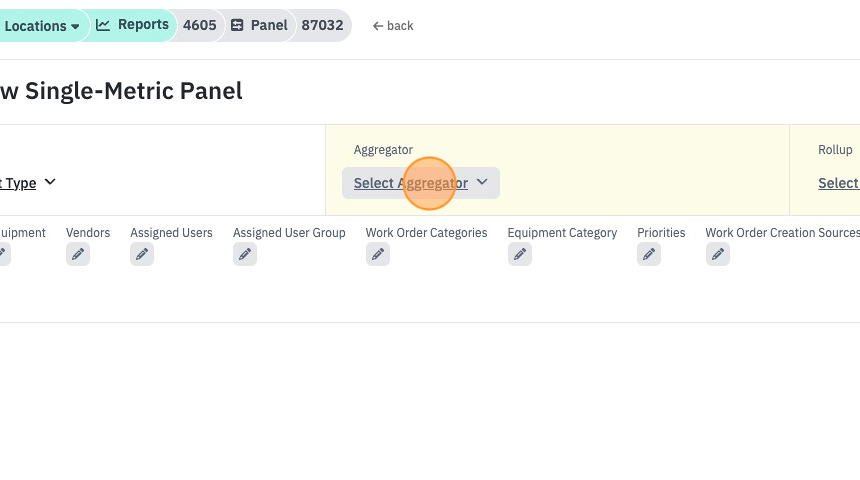The image size is (860, 480).
Task: Go back using the back link
Action: (x=393, y=26)
